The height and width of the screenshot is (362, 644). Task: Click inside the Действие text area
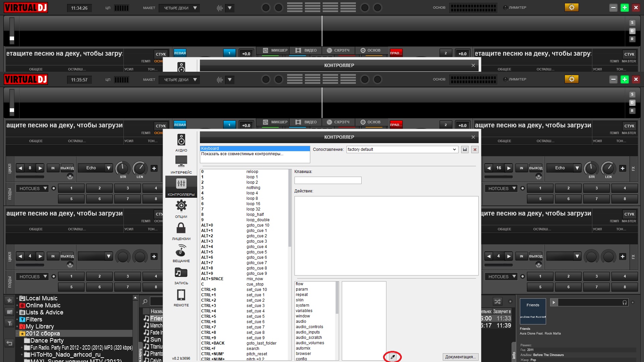click(x=386, y=236)
